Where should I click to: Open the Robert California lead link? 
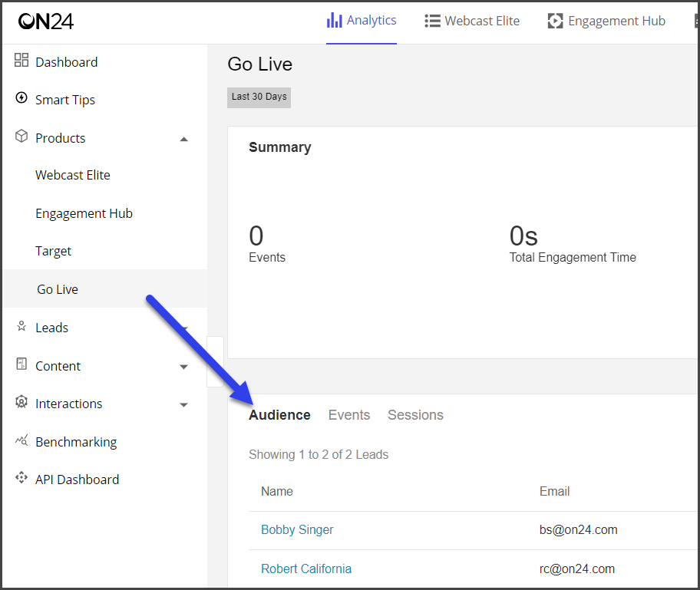pyautogui.click(x=305, y=569)
